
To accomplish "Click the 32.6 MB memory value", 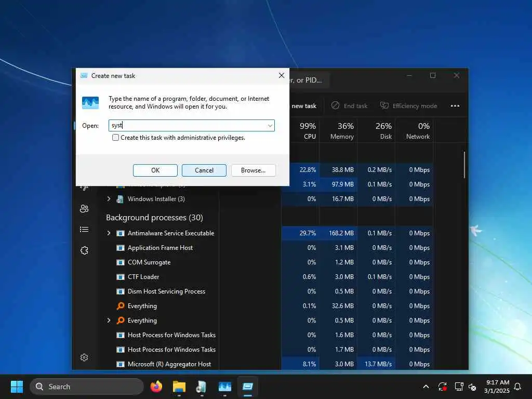I will click(343, 306).
